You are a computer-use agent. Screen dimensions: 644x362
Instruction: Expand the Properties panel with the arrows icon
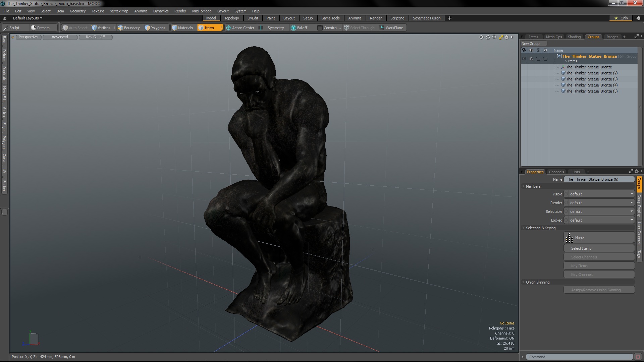point(631,171)
